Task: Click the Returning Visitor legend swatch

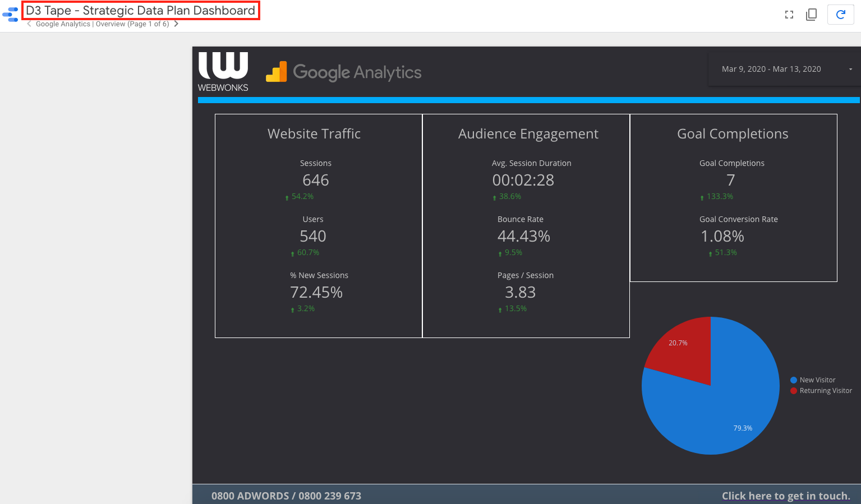Action: (x=794, y=391)
